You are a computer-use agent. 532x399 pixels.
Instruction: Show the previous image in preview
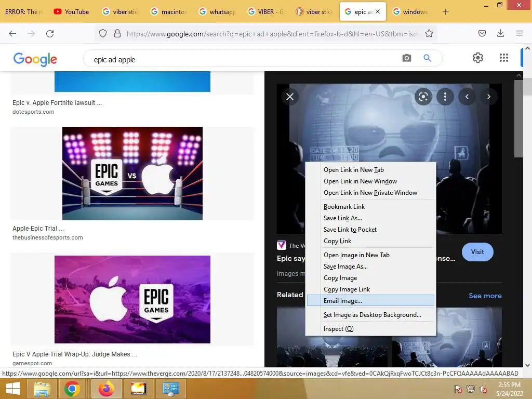click(467, 97)
